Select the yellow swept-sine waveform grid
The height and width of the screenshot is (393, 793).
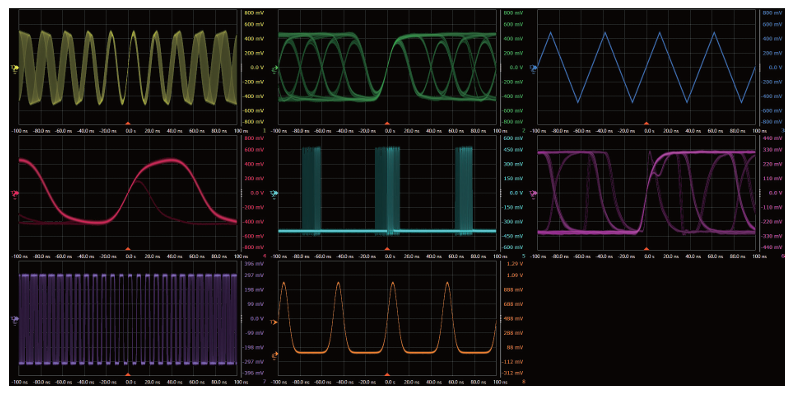click(x=127, y=67)
